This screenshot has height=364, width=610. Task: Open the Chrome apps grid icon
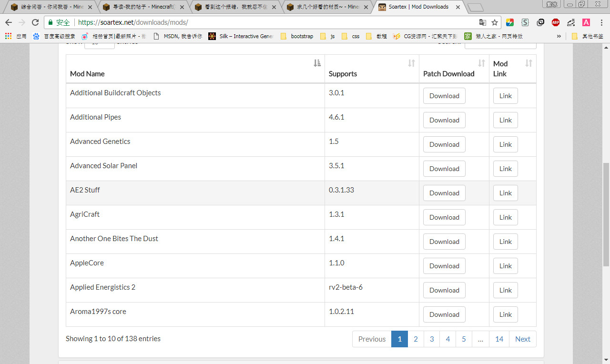[x=8, y=36]
